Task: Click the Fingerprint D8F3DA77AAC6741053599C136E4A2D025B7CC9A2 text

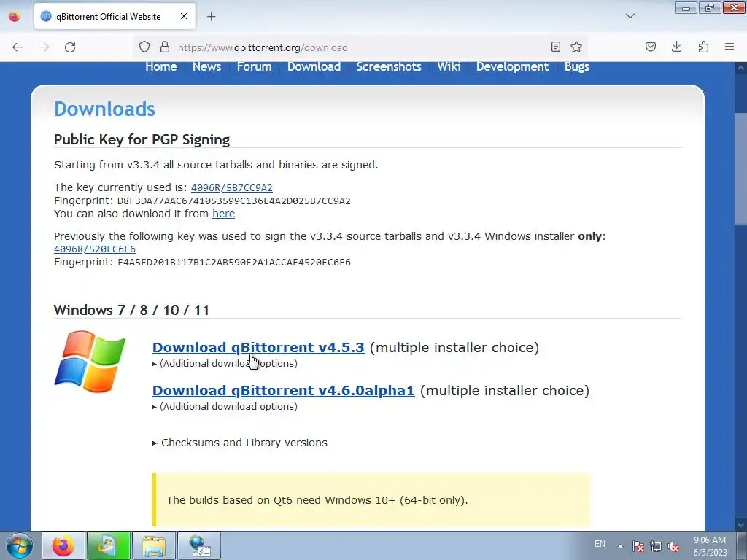Action: (202, 201)
